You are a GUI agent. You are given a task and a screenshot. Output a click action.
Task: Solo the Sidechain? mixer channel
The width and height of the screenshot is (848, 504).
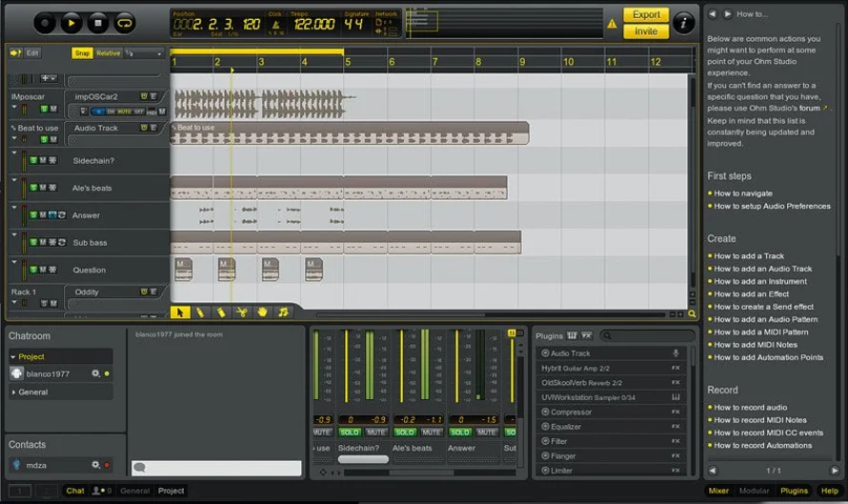point(350,433)
